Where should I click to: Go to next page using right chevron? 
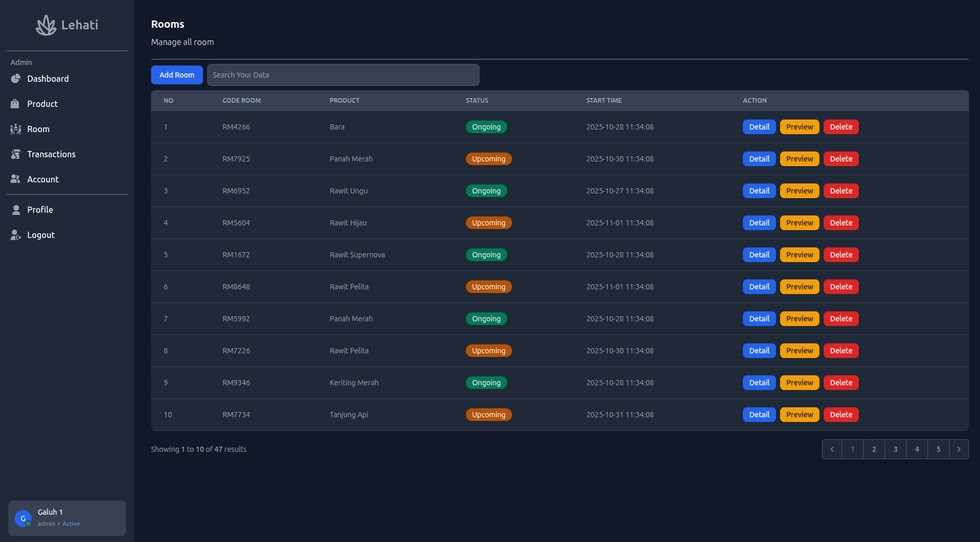pyautogui.click(x=958, y=449)
